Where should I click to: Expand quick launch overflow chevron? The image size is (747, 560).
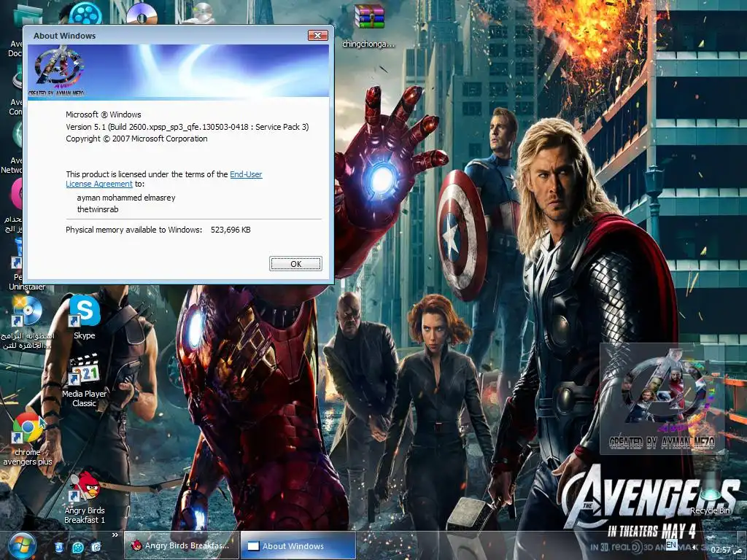pos(115,535)
